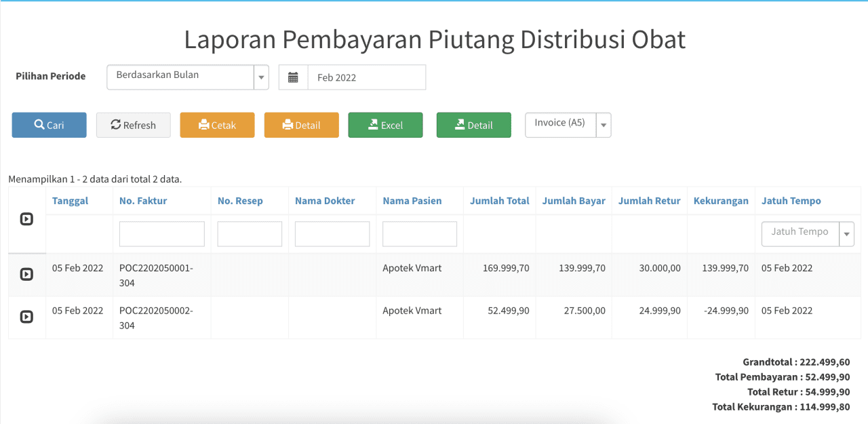Expand row for invoice POC2202050002-304

coord(26,317)
